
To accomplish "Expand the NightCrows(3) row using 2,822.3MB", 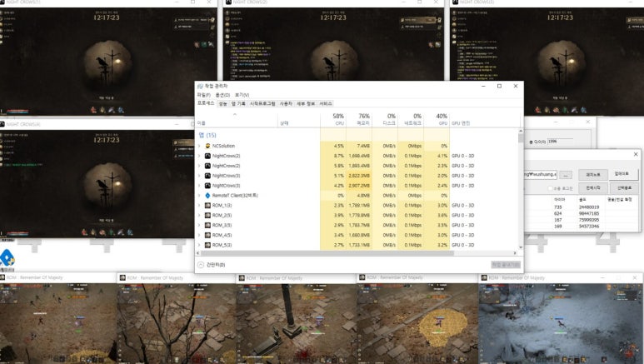I will pyautogui.click(x=200, y=176).
